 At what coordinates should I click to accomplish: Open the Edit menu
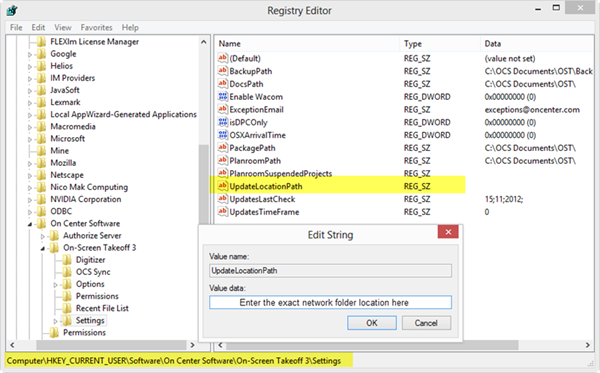[x=38, y=28]
